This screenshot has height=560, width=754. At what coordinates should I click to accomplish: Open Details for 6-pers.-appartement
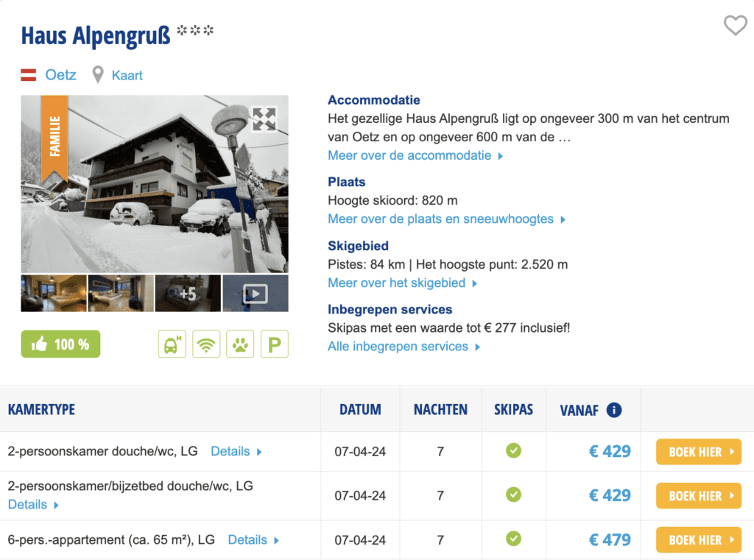(253, 540)
